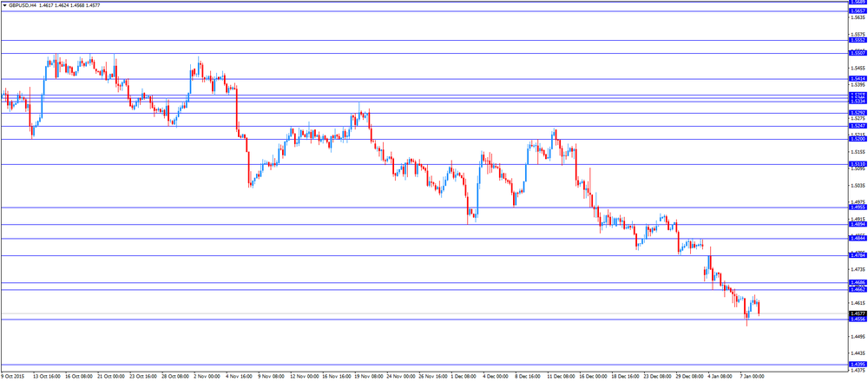This screenshot has height=382, width=868.
Task: Click the 1.4662 blue price tag
Action: pyautogui.click(x=858, y=290)
